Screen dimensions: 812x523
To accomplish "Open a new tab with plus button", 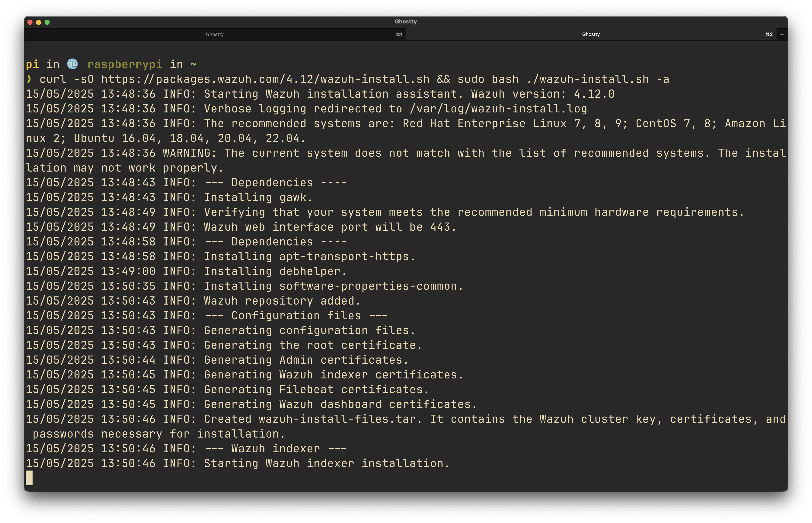I will (x=782, y=34).
